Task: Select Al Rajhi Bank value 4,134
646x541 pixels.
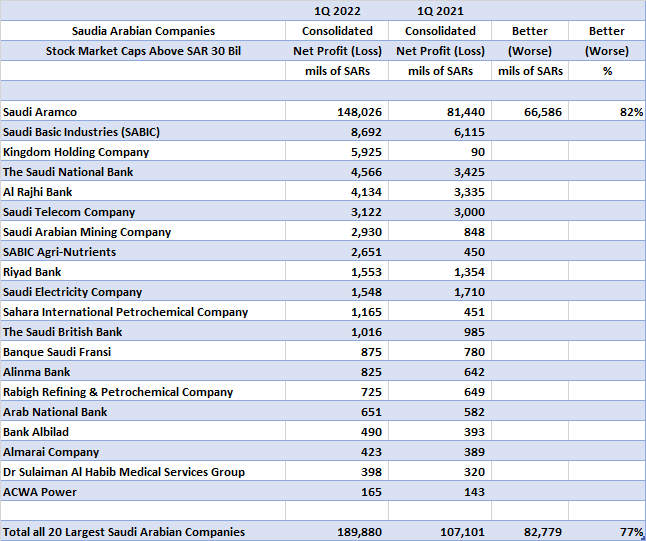Action: click(x=337, y=192)
